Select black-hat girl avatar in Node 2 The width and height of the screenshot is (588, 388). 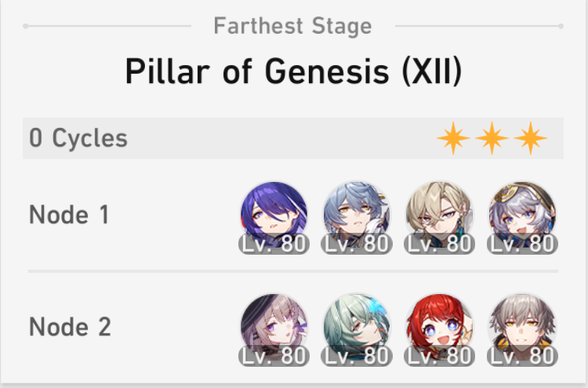coord(274,327)
